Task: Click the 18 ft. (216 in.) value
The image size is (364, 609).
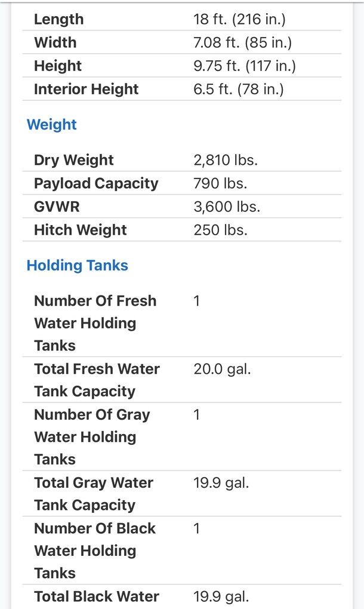Action: pos(239,19)
